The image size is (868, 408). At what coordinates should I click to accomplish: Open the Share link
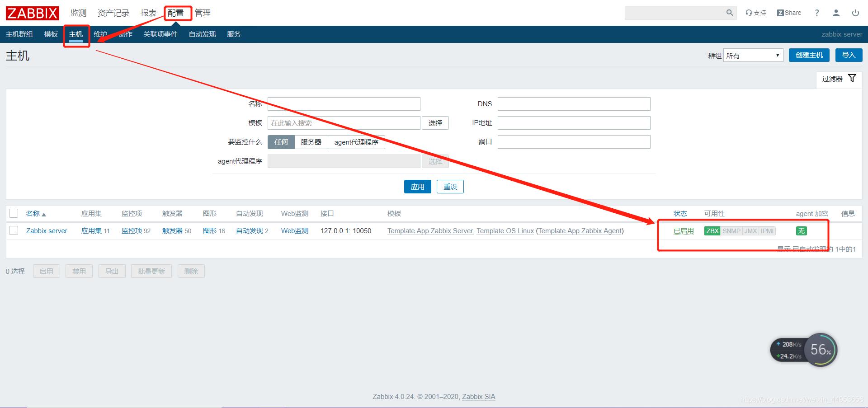coord(789,13)
